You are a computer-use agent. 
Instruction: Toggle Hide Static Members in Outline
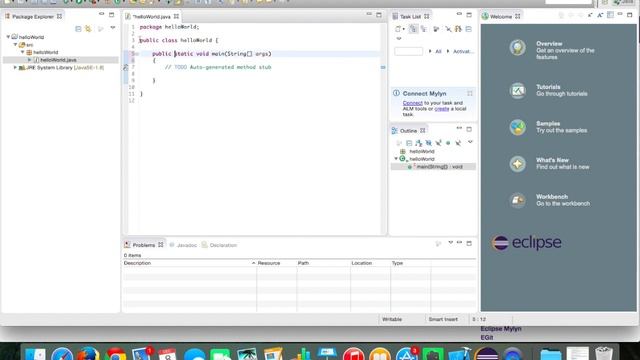pyautogui.click(x=438, y=143)
